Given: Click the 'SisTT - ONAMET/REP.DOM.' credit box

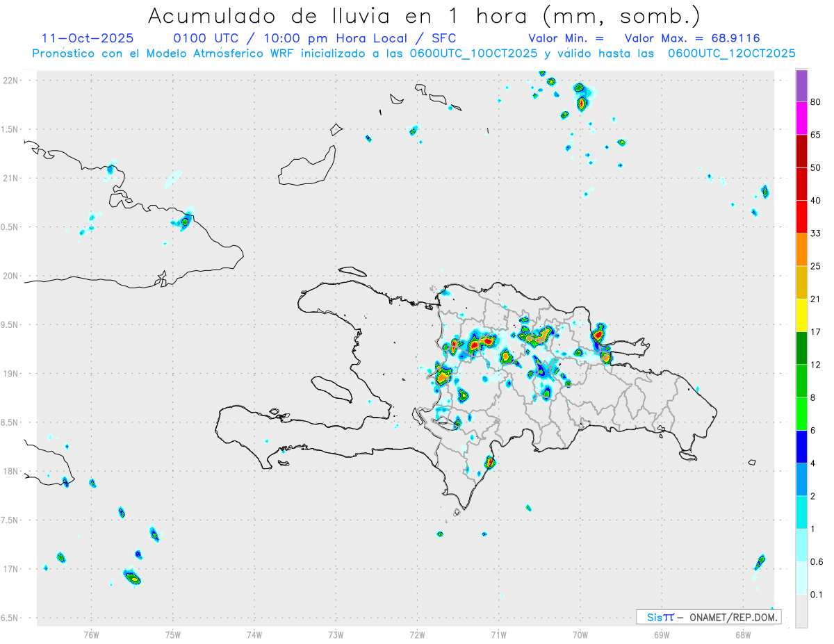Looking at the screenshot, I should 708,617.
